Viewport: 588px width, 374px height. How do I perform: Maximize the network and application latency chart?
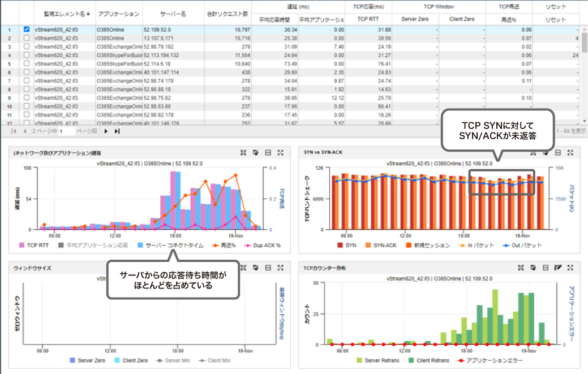coord(281,153)
